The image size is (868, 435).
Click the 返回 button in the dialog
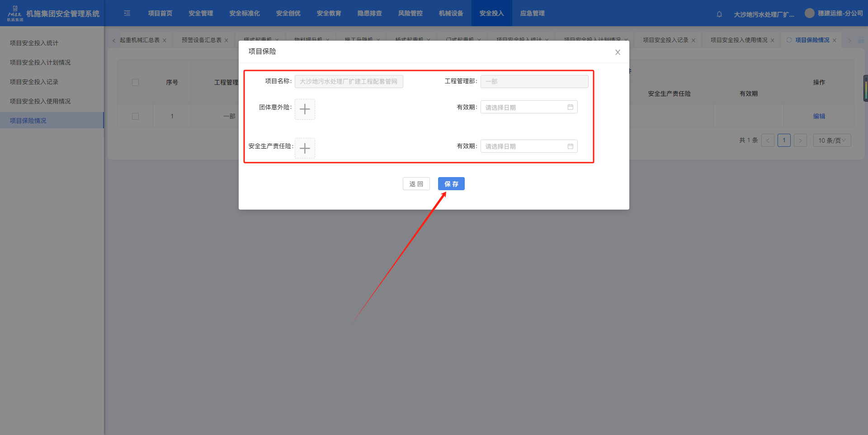tap(416, 184)
